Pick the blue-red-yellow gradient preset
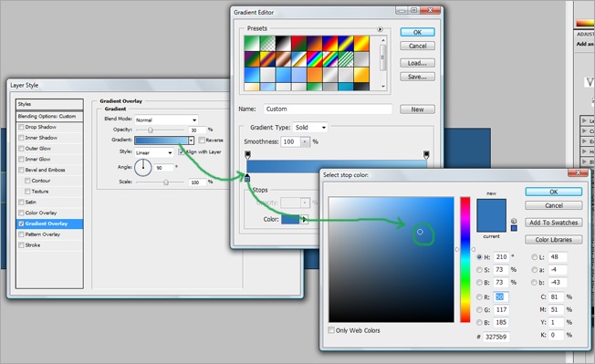This screenshot has width=595, height=364. click(x=330, y=44)
